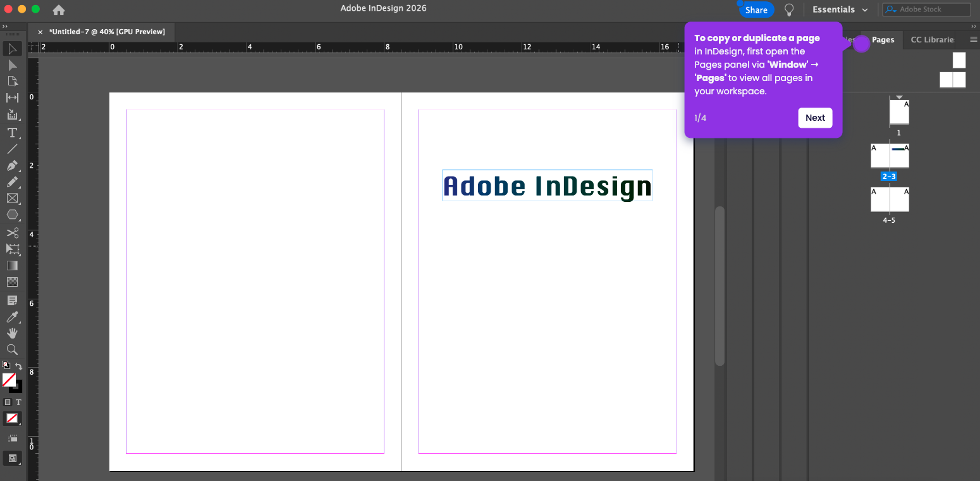Click the Fill color swatch
This screenshot has height=481, width=980.
(9, 380)
